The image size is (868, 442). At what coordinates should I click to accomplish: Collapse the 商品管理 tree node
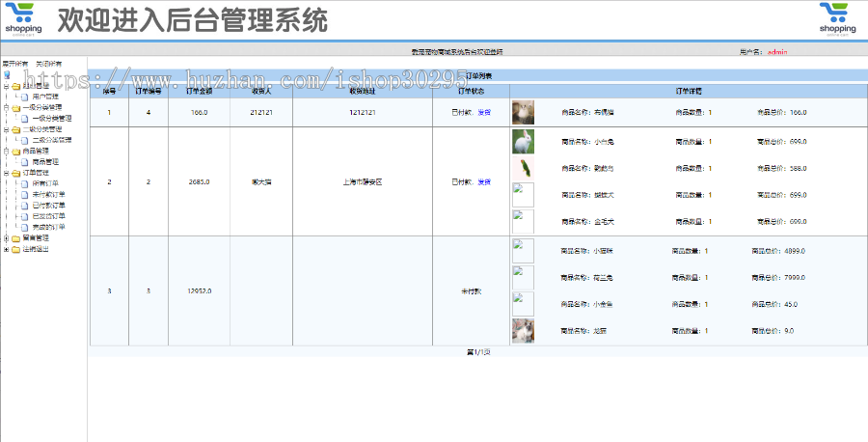click(6, 152)
